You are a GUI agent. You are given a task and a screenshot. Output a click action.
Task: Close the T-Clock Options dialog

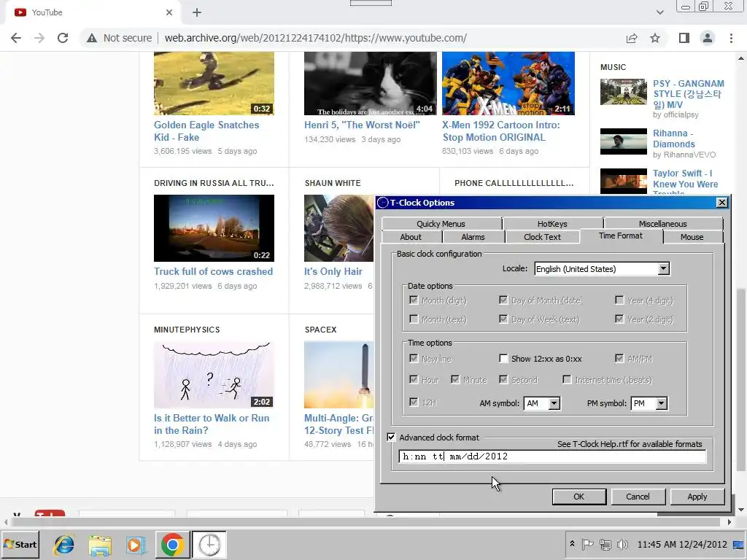[721, 203]
